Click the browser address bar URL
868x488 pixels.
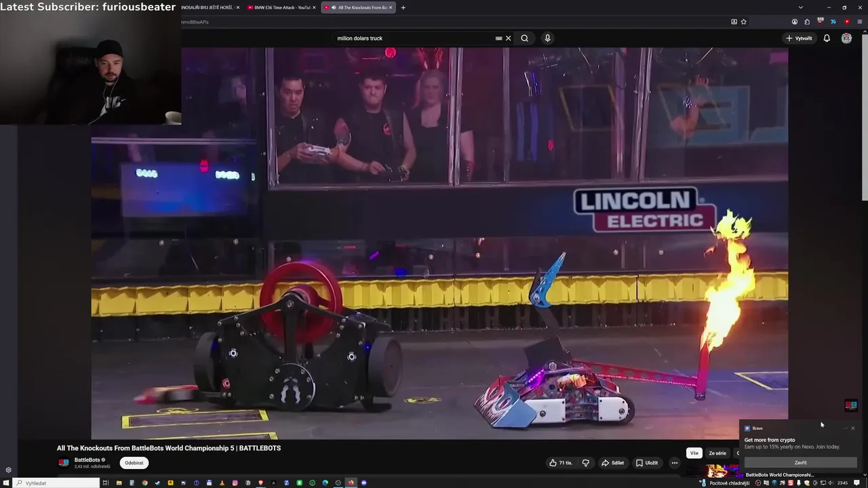click(195, 22)
